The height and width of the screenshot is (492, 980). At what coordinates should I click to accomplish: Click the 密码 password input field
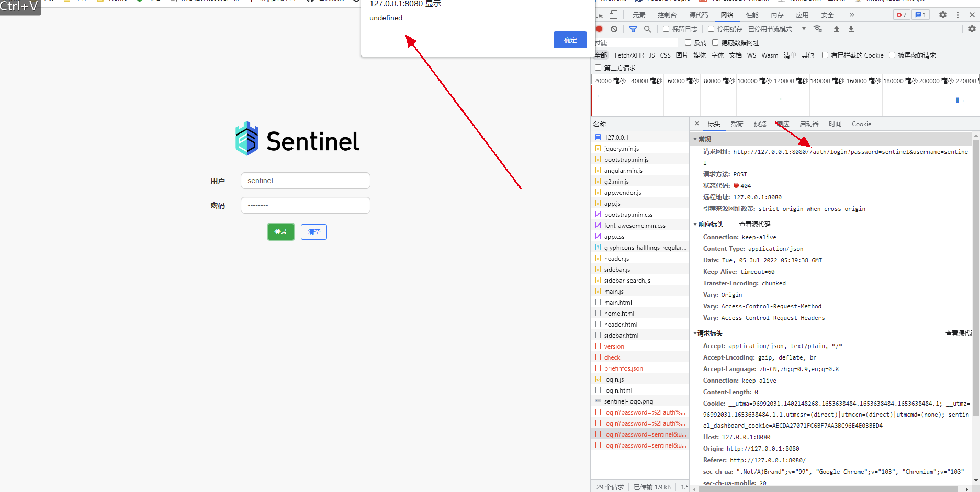tap(306, 205)
